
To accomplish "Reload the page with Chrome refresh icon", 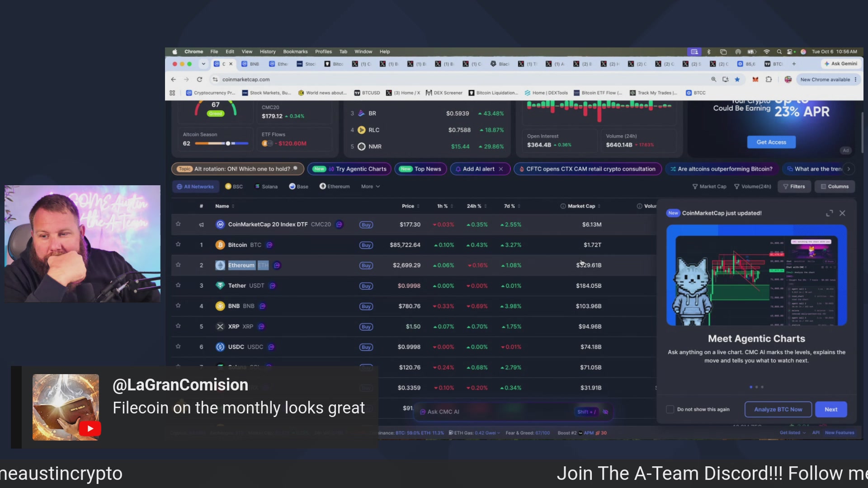I will pyautogui.click(x=199, y=79).
